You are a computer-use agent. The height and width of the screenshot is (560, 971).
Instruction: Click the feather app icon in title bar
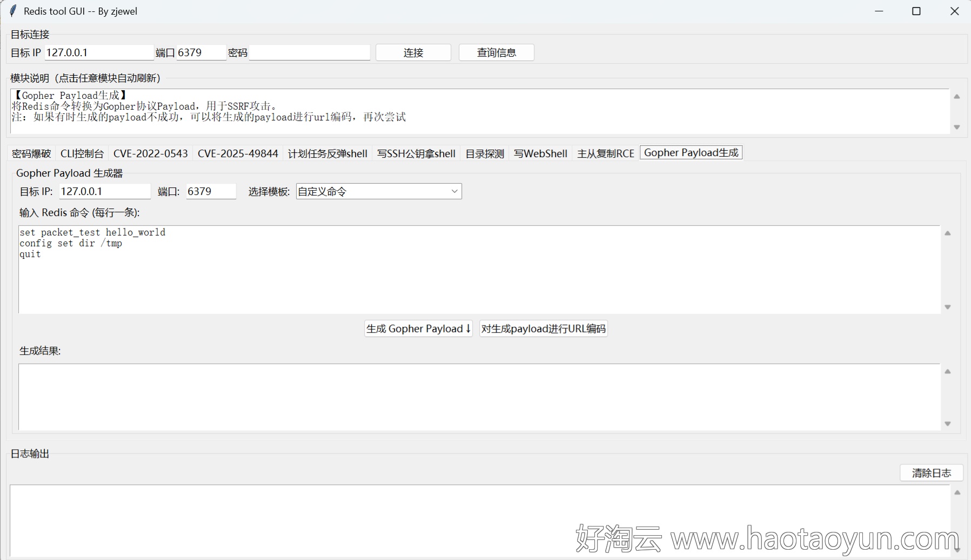[13, 11]
